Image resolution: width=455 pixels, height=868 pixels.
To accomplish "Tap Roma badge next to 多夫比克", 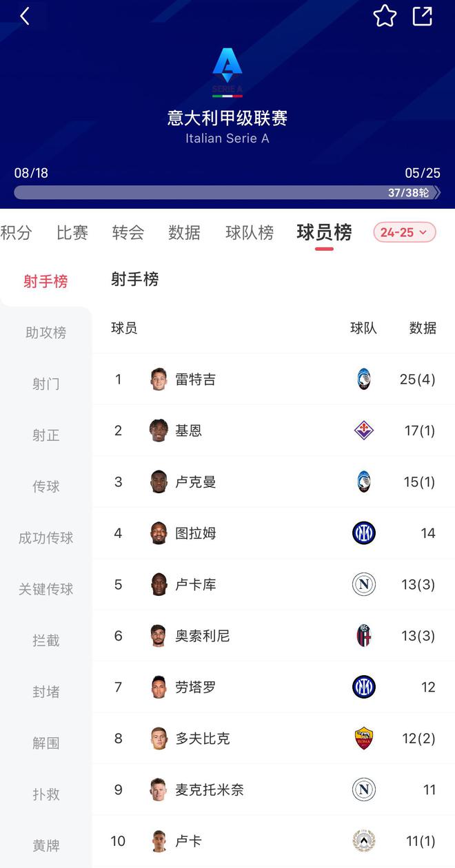I will (364, 738).
